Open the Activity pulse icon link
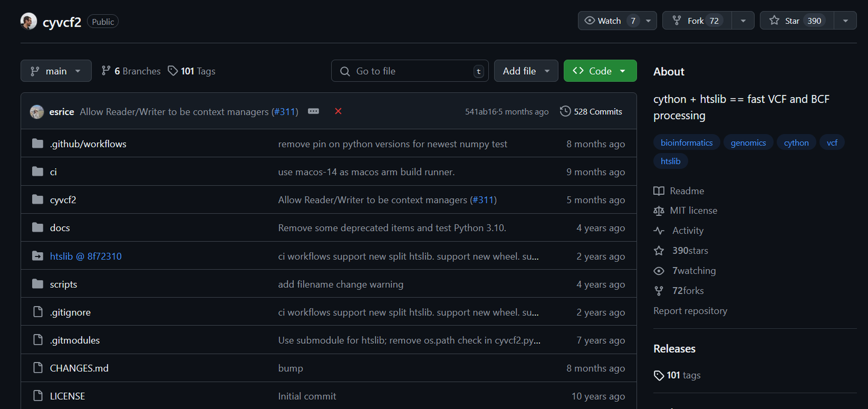Screen dimensions: 868x409 659,230
